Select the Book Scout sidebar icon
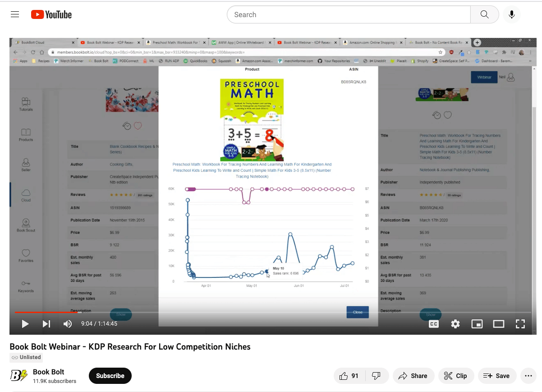The width and height of the screenshot is (542, 392). click(26, 225)
